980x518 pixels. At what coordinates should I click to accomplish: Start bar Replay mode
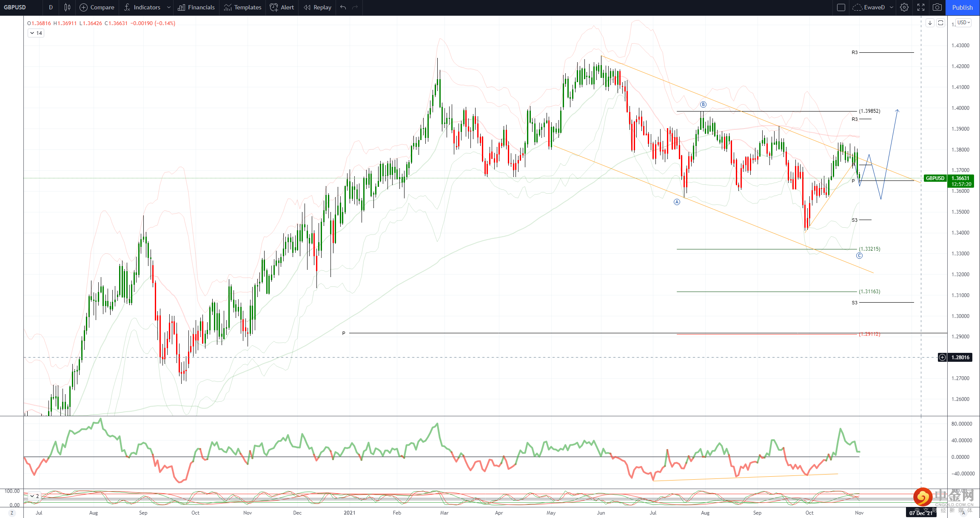click(x=317, y=7)
